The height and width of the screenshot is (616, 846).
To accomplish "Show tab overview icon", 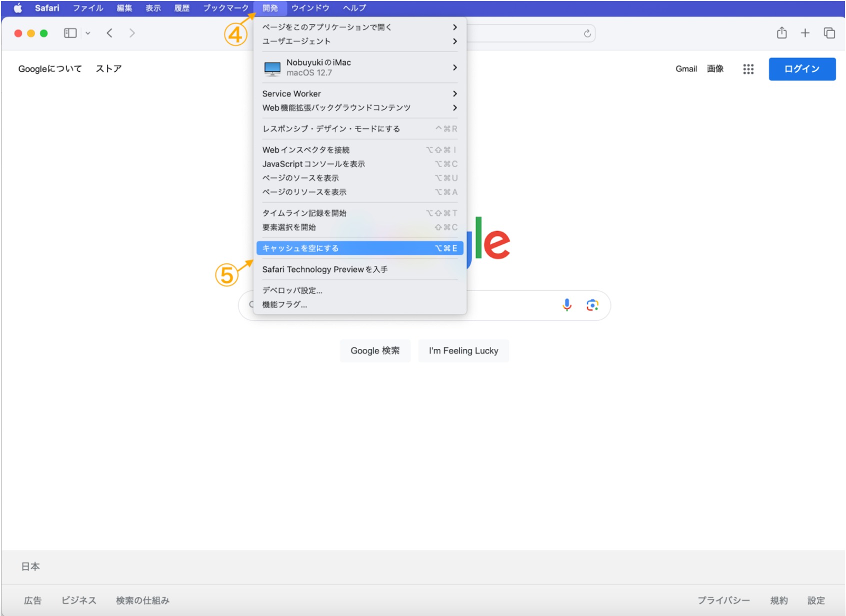I will pos(829,33).
